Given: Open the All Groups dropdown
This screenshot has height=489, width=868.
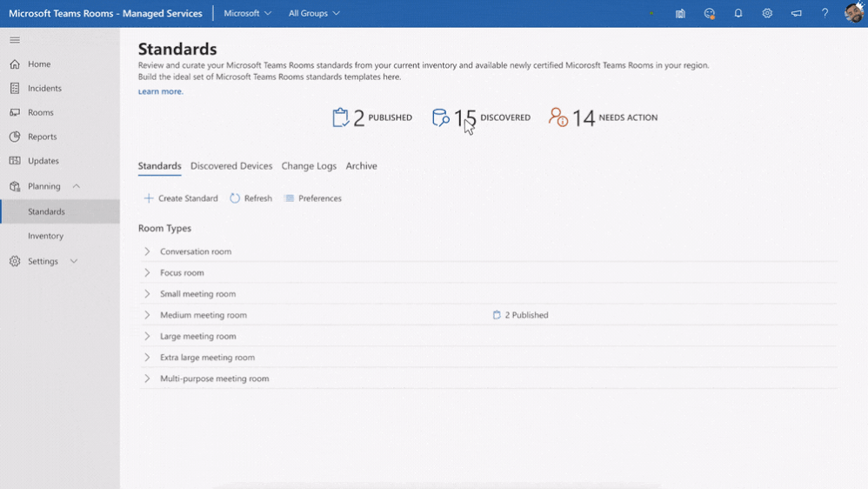Looking at the screenshot, I should [x=314, y=13].
